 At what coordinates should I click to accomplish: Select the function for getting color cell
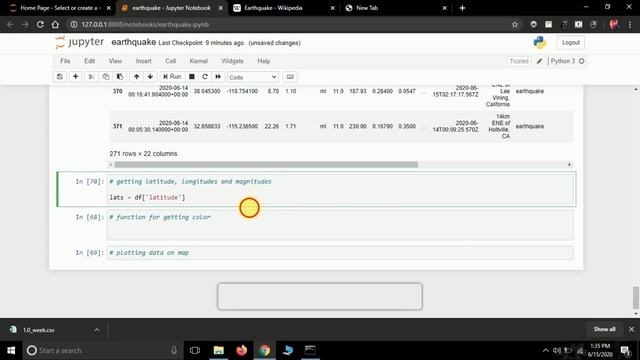click(340, 225)
